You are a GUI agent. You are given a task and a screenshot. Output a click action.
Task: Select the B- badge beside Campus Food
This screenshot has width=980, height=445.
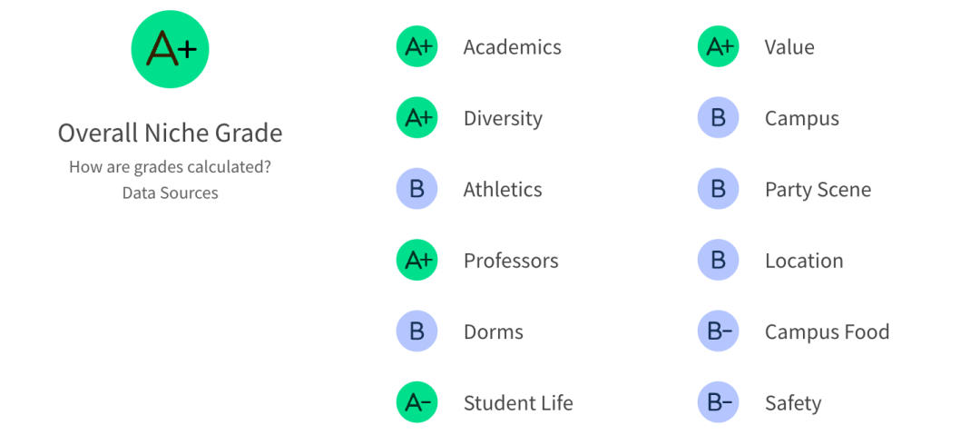718,331
